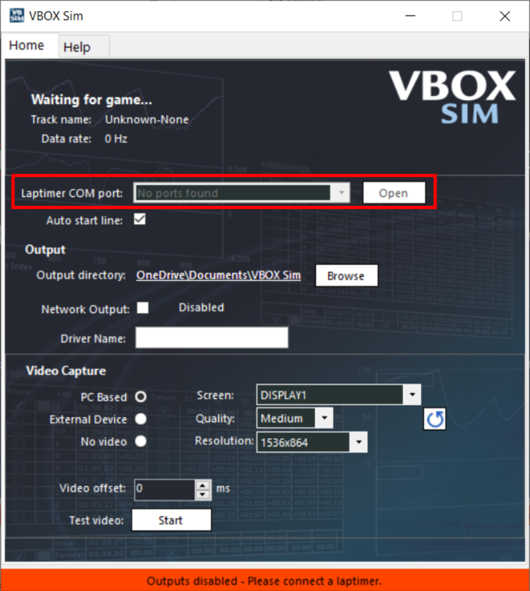Switch to the Help tab
The height and width of the screenshot is (591, 530).
(x=77, y=47)
